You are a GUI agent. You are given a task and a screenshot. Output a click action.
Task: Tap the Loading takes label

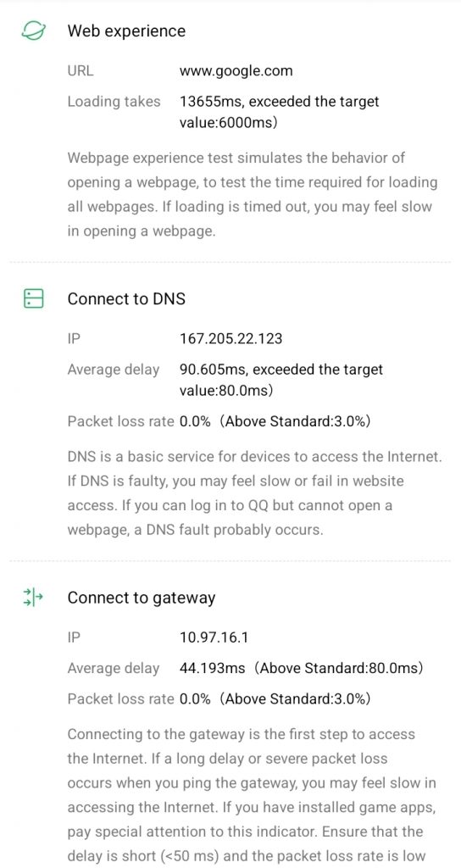pos(114,102)
